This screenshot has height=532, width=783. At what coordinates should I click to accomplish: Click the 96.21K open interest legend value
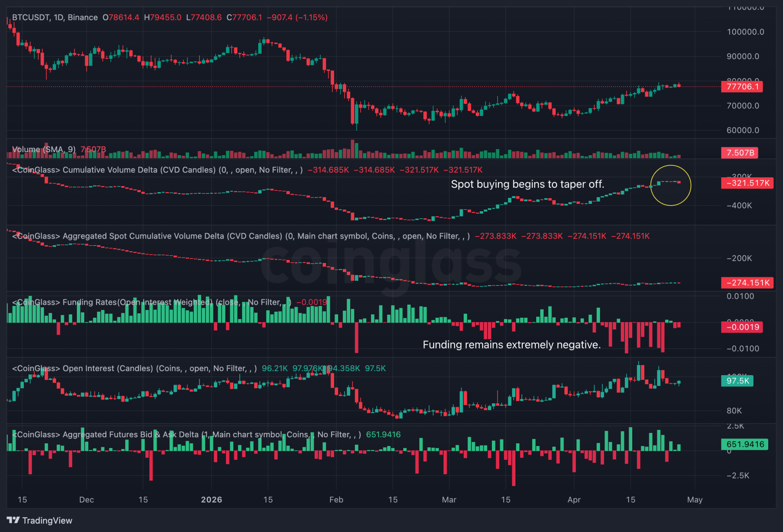275,368
